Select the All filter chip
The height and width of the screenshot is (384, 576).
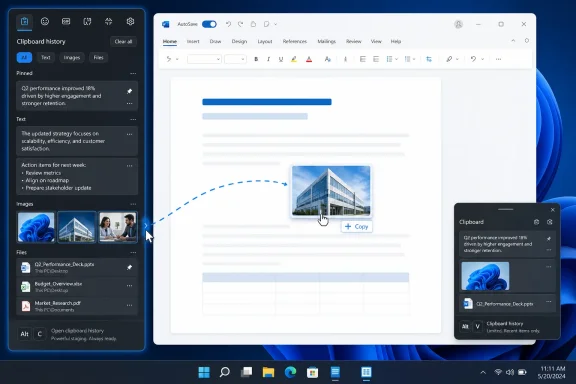(24, 58)
